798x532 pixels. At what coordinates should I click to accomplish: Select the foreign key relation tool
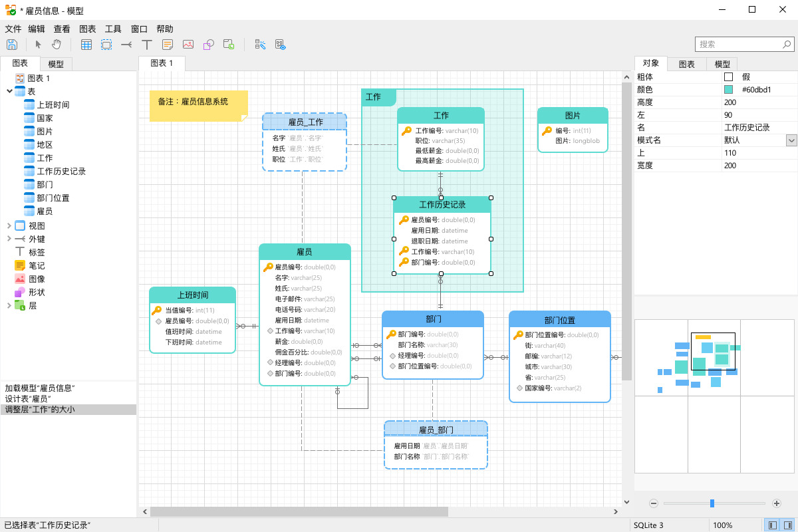pos(126,45)
